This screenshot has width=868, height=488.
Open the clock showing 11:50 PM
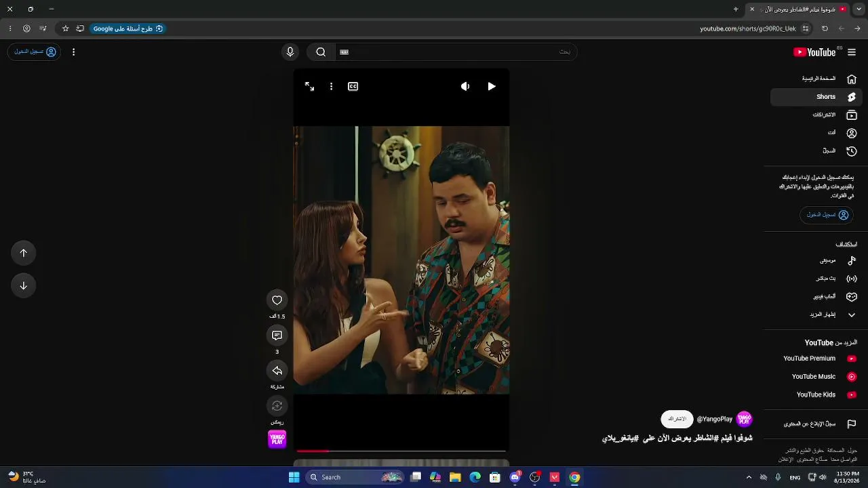848,477
